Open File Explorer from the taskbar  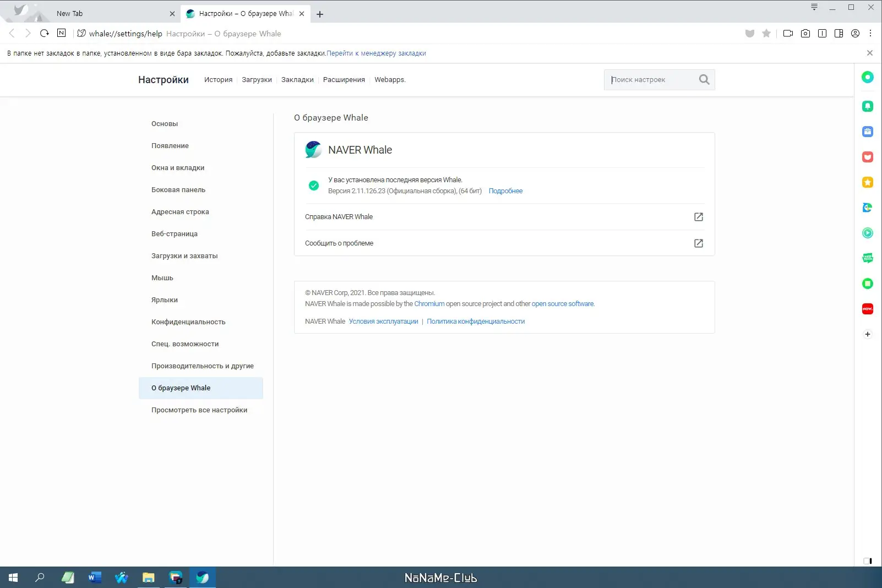point(148,578)
